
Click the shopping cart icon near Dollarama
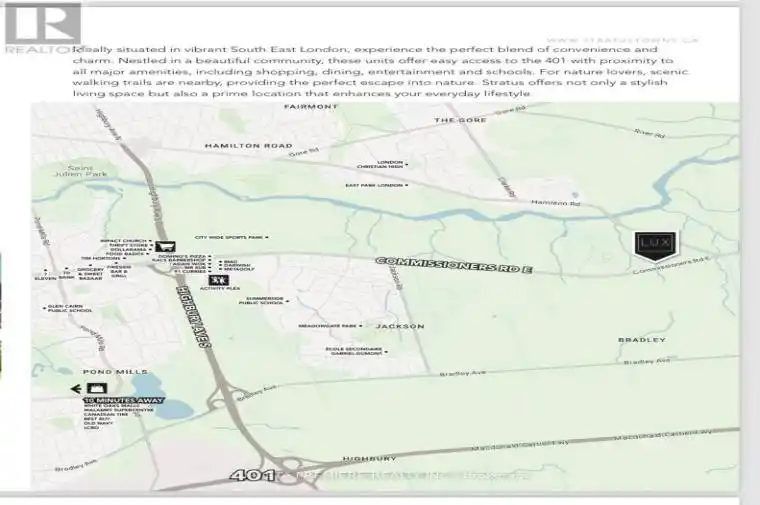click(165, 247)
